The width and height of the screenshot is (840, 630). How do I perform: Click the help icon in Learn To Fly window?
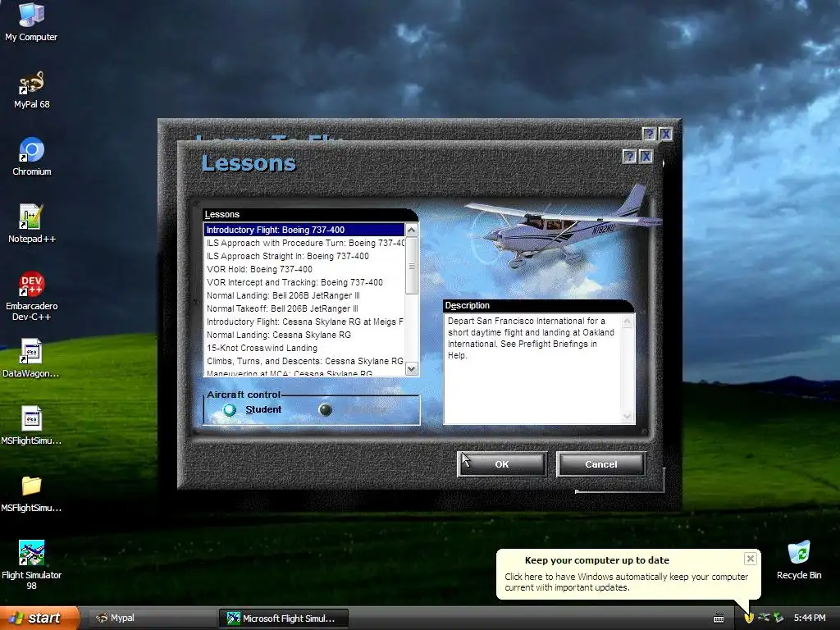click(x=650, y=134)
